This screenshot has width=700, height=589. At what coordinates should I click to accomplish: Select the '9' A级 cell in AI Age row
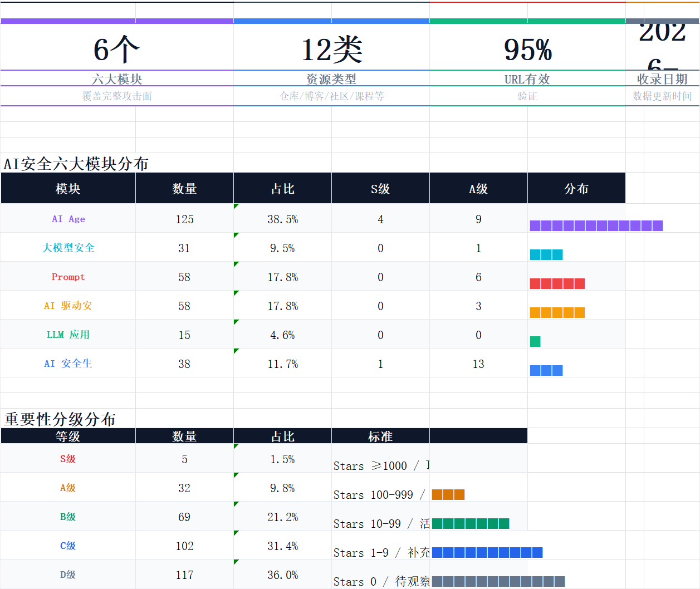coord(478,219)
